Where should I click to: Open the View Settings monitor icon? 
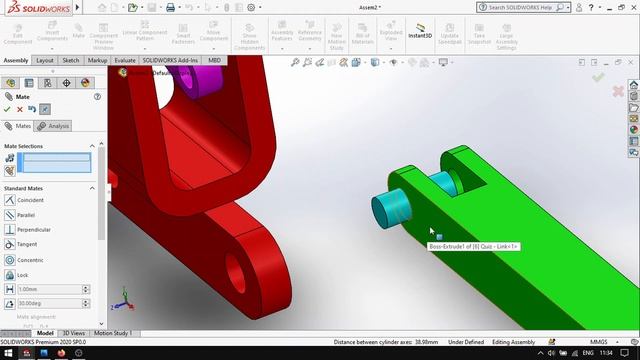pyautogui.click(x=443, y=62)
